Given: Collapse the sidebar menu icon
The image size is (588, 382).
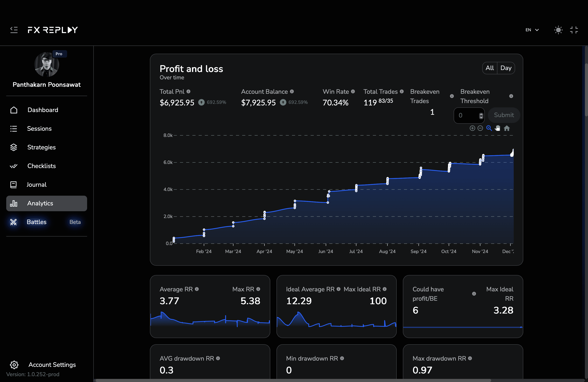Looking at the screenshot, I should 14,30.
